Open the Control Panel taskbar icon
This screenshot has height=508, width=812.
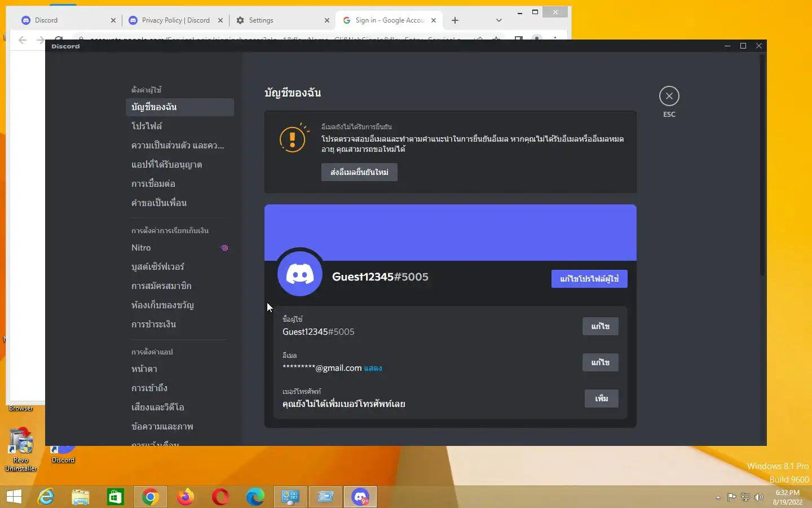tap(290, 497)
